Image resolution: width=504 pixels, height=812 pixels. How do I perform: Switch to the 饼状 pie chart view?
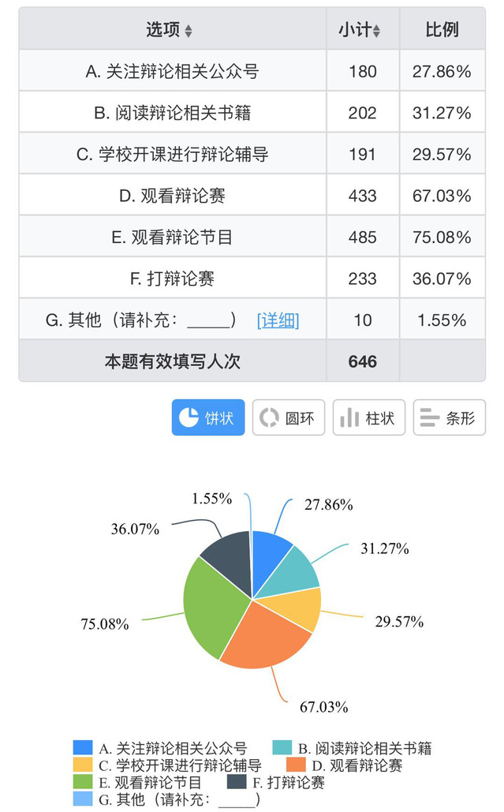click(x=208, y=417)
